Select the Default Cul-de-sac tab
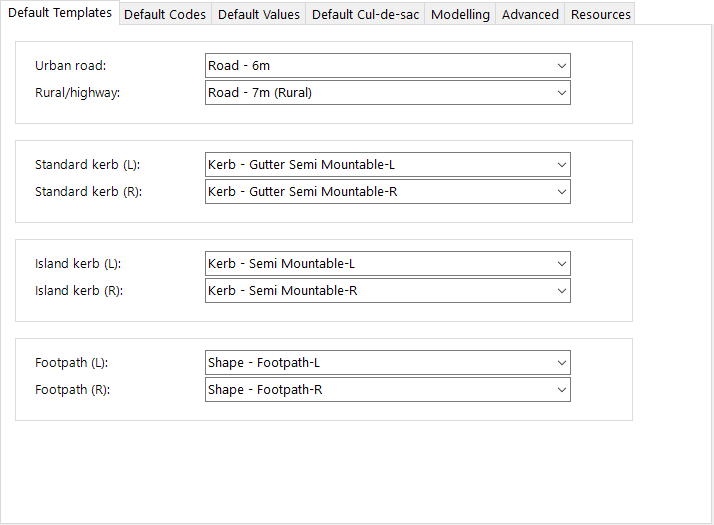 pyautogui.click(x=365, y=14)
